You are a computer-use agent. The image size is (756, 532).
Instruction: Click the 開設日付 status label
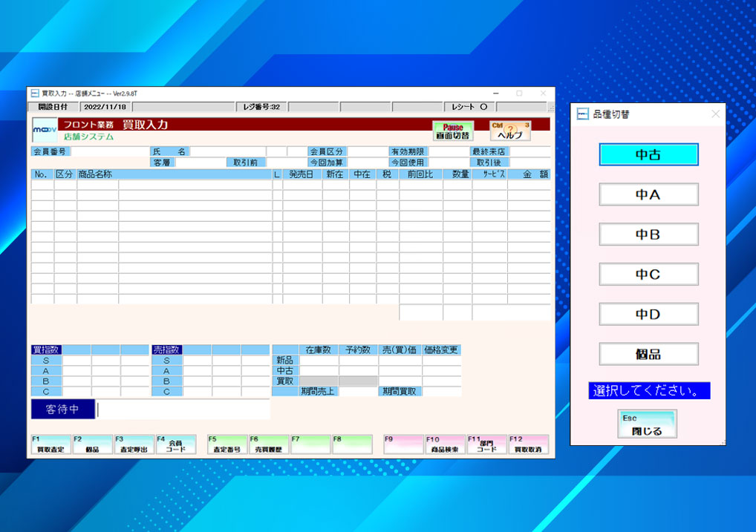coord(53,107)
